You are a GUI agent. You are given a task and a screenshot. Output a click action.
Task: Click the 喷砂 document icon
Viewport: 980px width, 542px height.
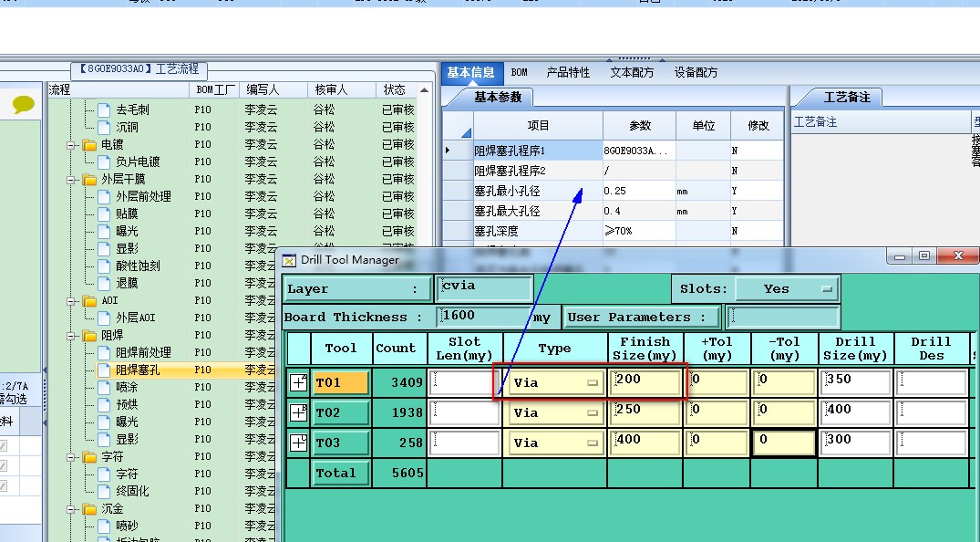[x=104, y=526]
